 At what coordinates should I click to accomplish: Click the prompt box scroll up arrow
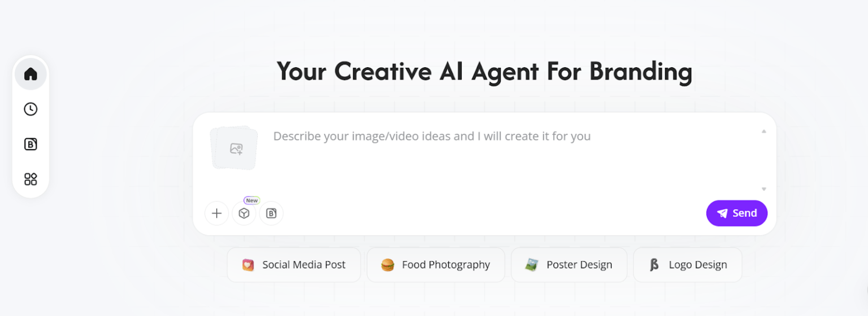click(763, 131)
